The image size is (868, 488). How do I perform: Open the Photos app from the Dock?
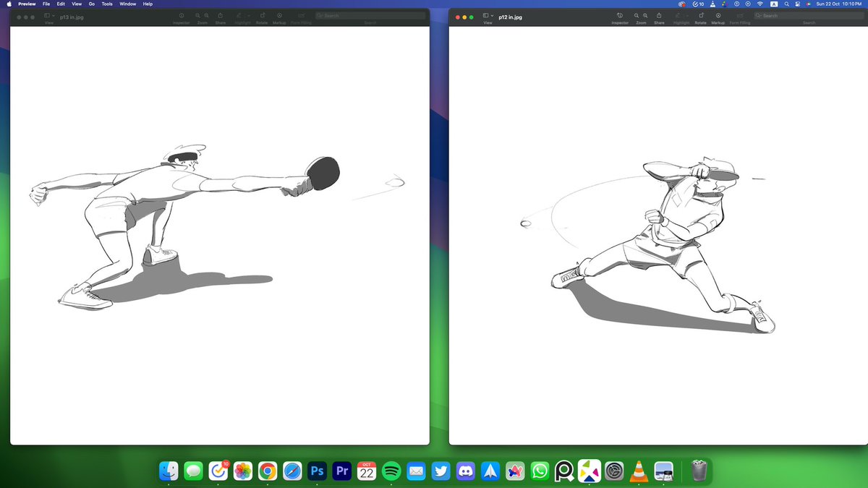coord(243,471)
